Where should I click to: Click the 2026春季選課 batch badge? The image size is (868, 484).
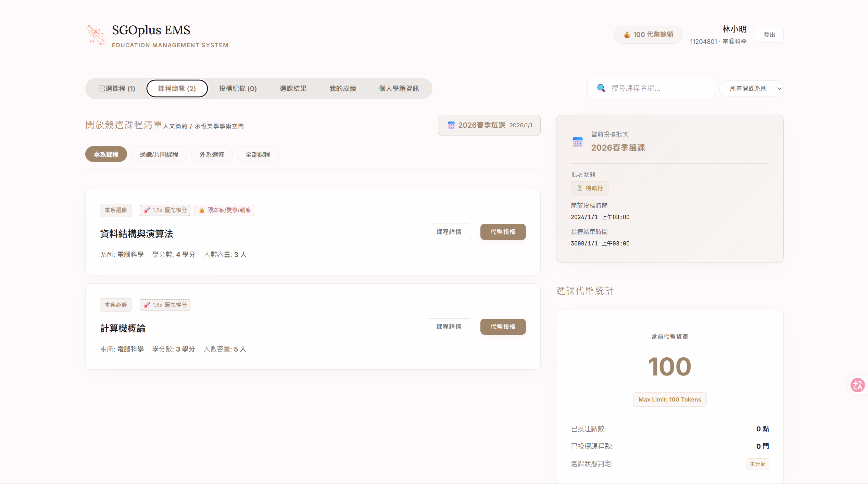coord(489,125)
